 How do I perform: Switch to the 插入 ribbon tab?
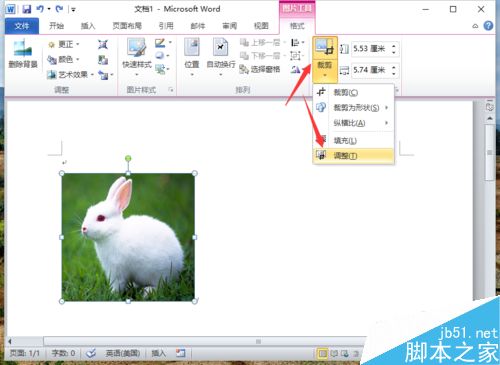(x=88, y=26)
